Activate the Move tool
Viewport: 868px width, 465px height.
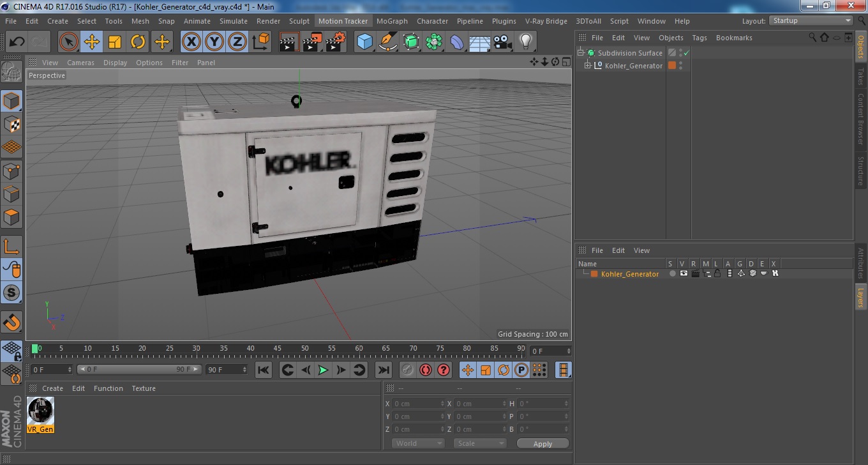point(92,42)
